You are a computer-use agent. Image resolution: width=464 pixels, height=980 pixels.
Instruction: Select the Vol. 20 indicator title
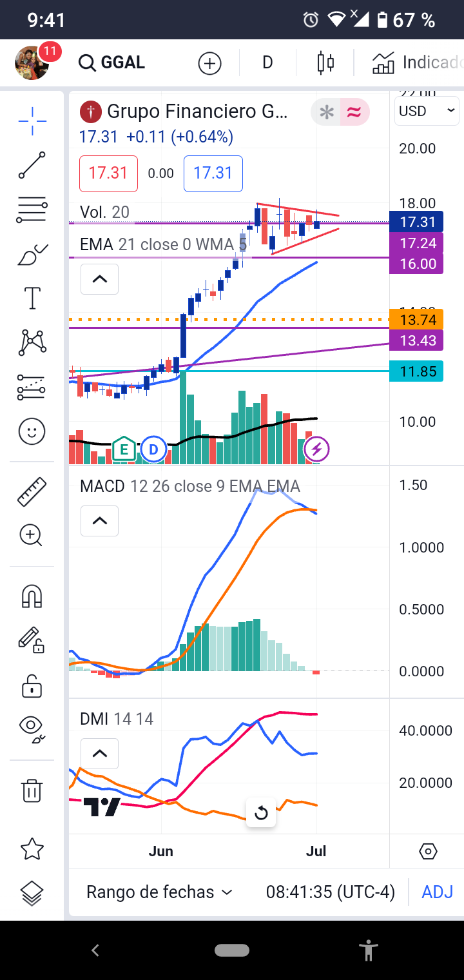(104, 212)
